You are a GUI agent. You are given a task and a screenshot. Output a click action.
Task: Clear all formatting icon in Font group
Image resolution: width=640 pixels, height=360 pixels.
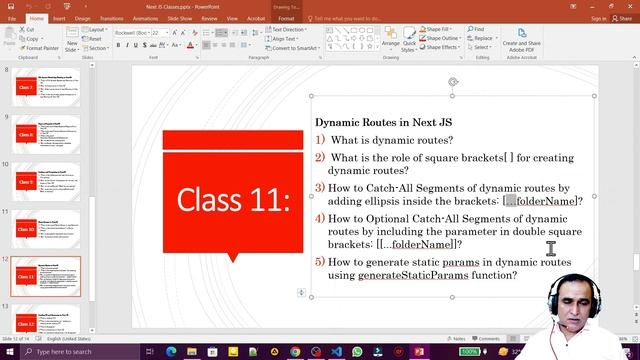click(195, 33)
